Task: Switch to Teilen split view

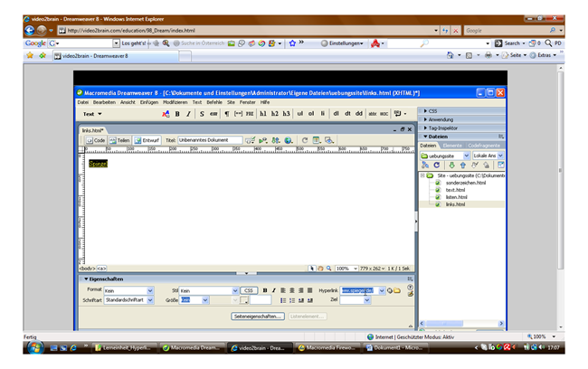Action: click(x=119, y=140)
